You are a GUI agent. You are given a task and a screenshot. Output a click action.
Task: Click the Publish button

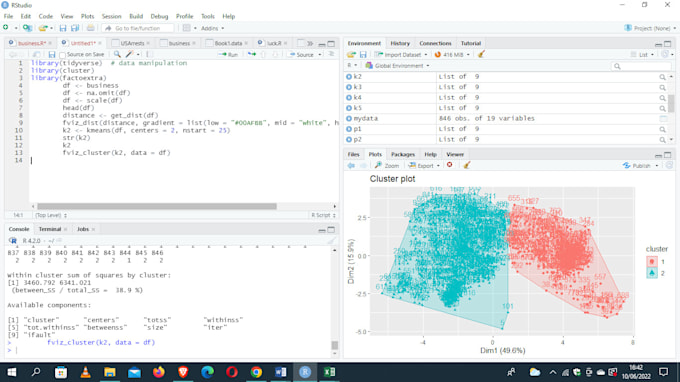click(x=637, y=166)
